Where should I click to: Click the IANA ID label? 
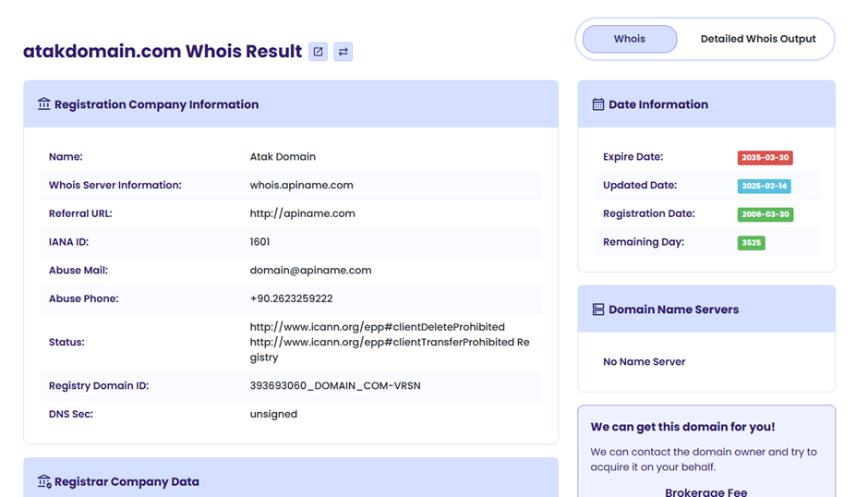click(x=68, y=242)
